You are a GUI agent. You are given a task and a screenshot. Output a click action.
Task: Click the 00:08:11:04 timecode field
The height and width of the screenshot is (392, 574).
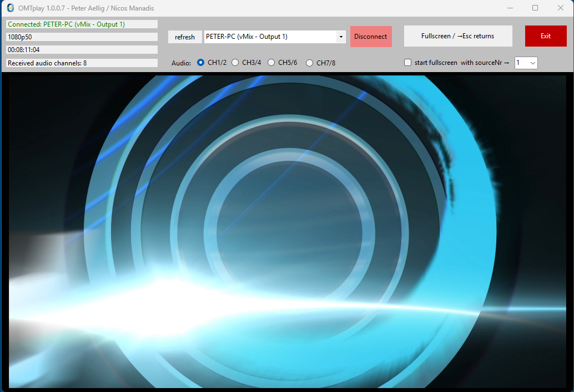point(82,50)
